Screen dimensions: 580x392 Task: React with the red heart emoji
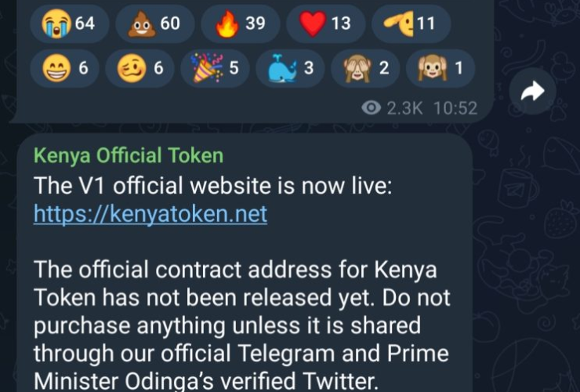click(326, 24)
